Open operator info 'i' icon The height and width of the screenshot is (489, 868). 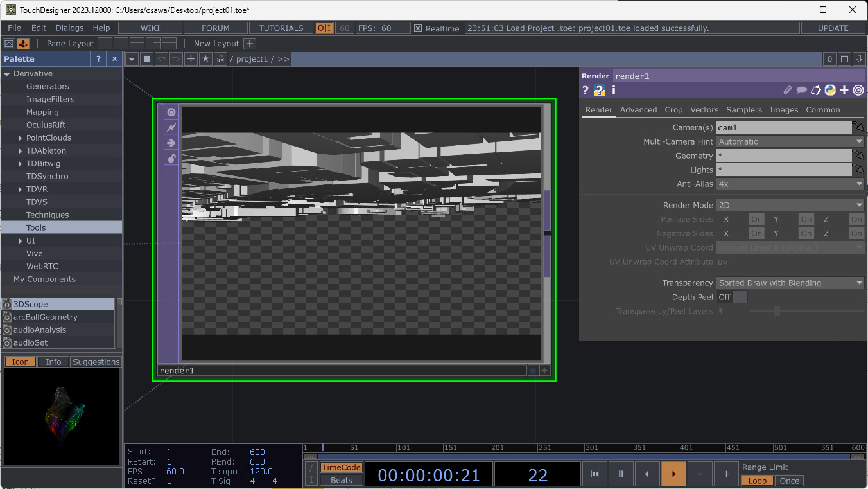coord(613,90)
